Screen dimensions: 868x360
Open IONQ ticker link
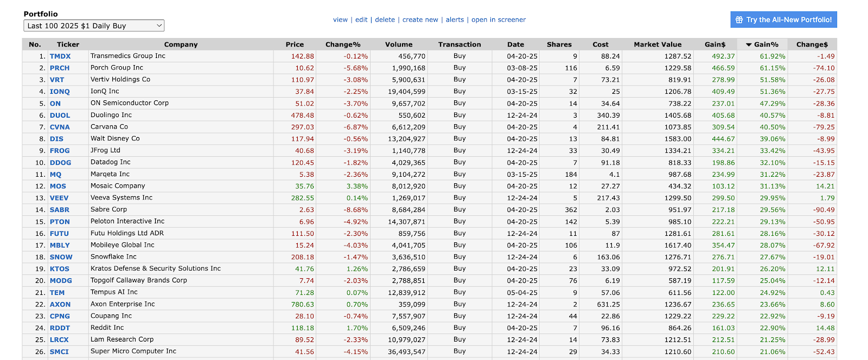pyautogui.click(x=60, y=92)
